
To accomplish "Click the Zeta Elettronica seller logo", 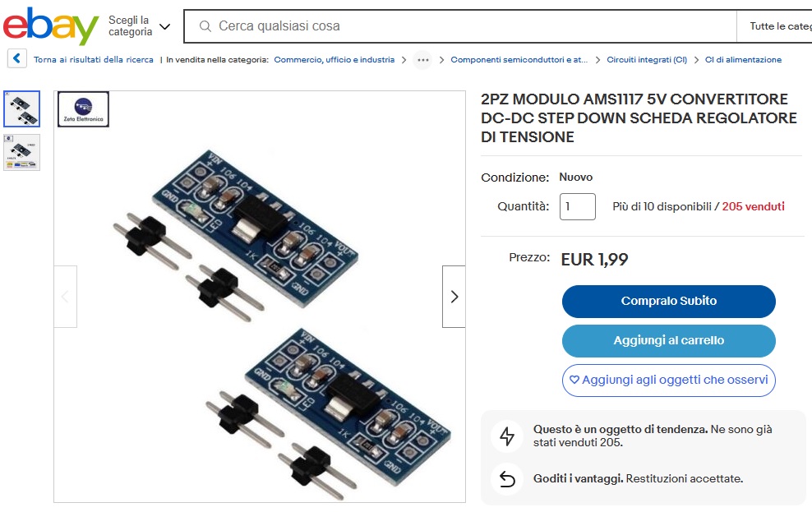I will [x=83, y=109].
